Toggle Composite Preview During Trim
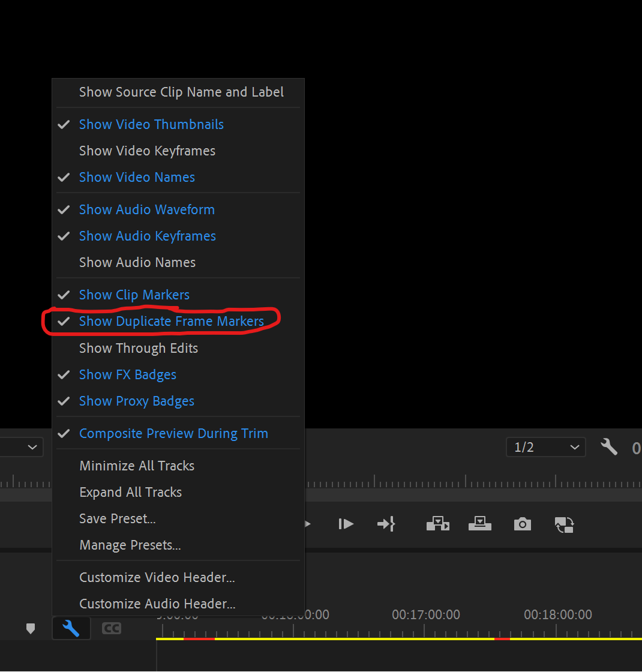Image resolution: width=642 pixels, height=672 pixels. click(x=178, y=433)
